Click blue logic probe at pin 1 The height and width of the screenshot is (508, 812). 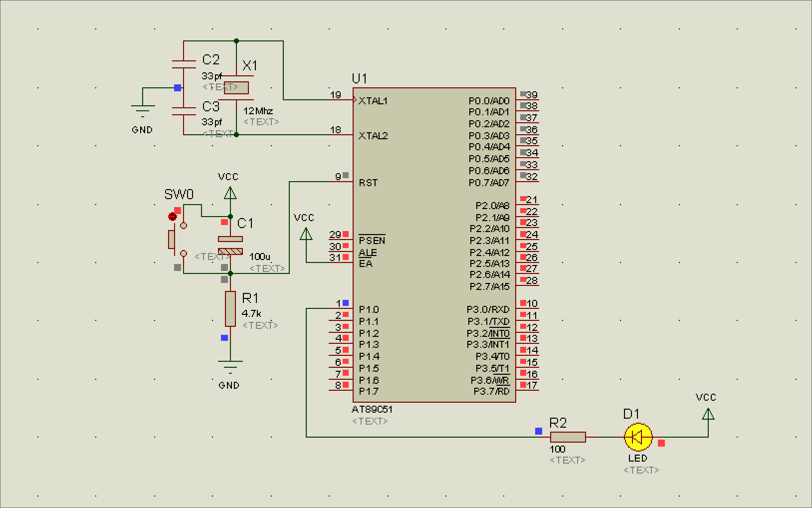(x=346, y=303)
